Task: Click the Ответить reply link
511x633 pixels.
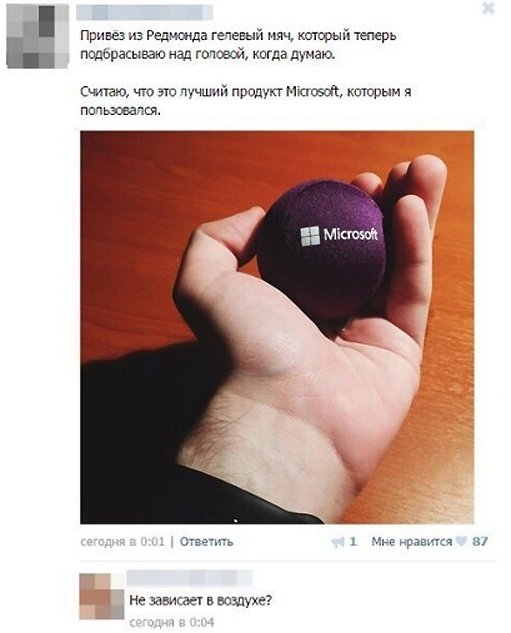Action: [x=206, y=541]
